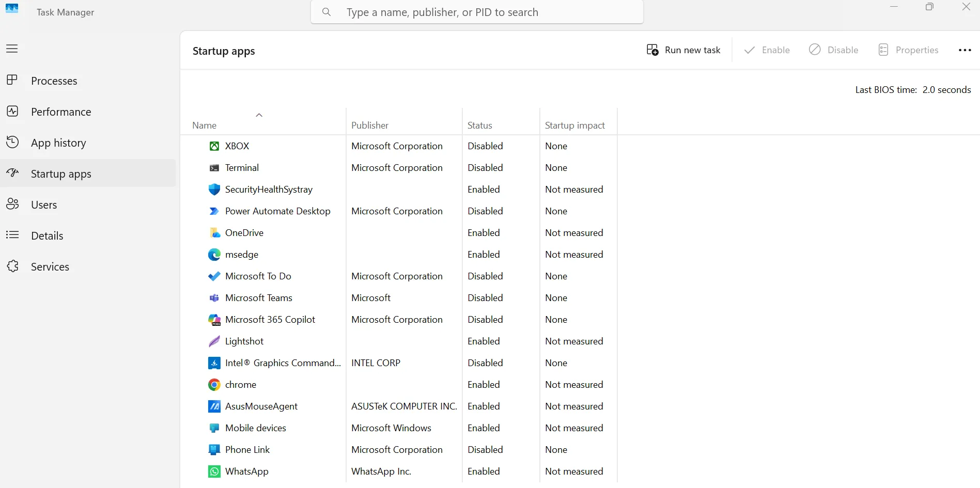Click the OneDrive cloud icon

coord(214,233)
